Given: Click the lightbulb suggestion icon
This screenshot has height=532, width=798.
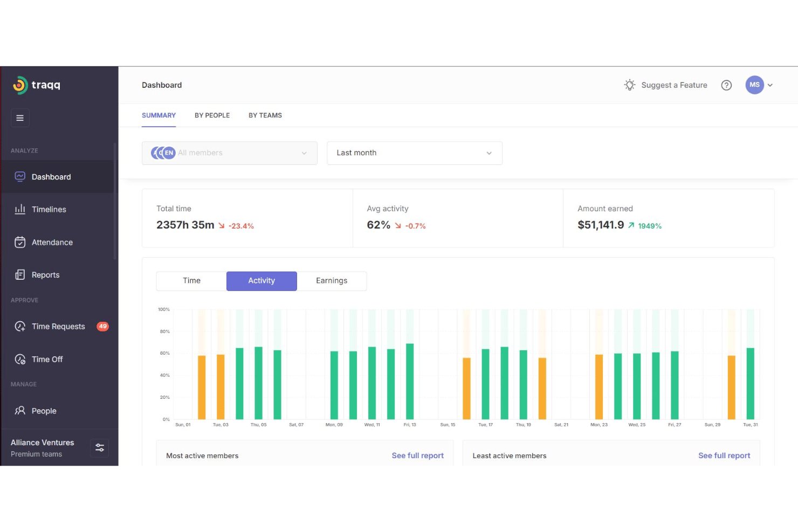Looking at the screenshot, I should [630, 85].
